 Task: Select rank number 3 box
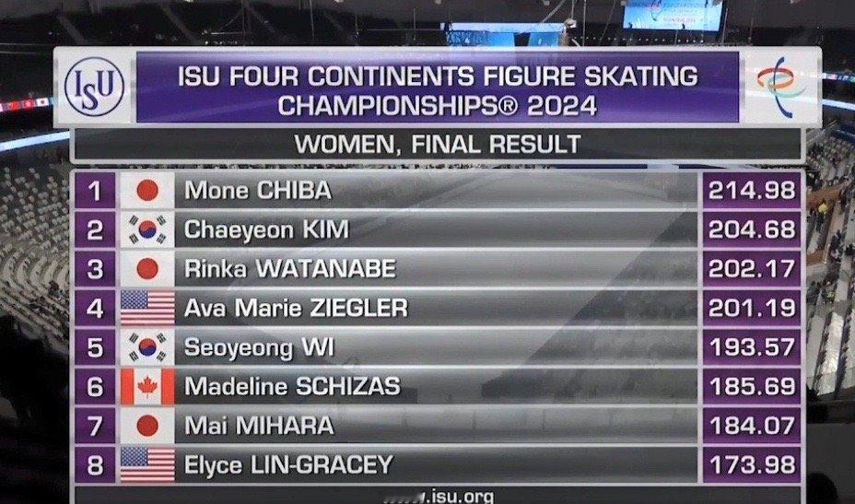click(x=95, y=269)
